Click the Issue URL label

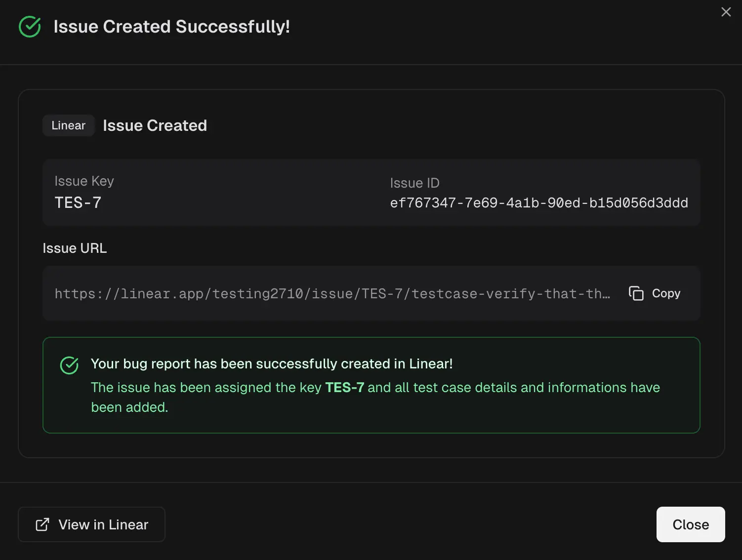[x=75, y=248]
